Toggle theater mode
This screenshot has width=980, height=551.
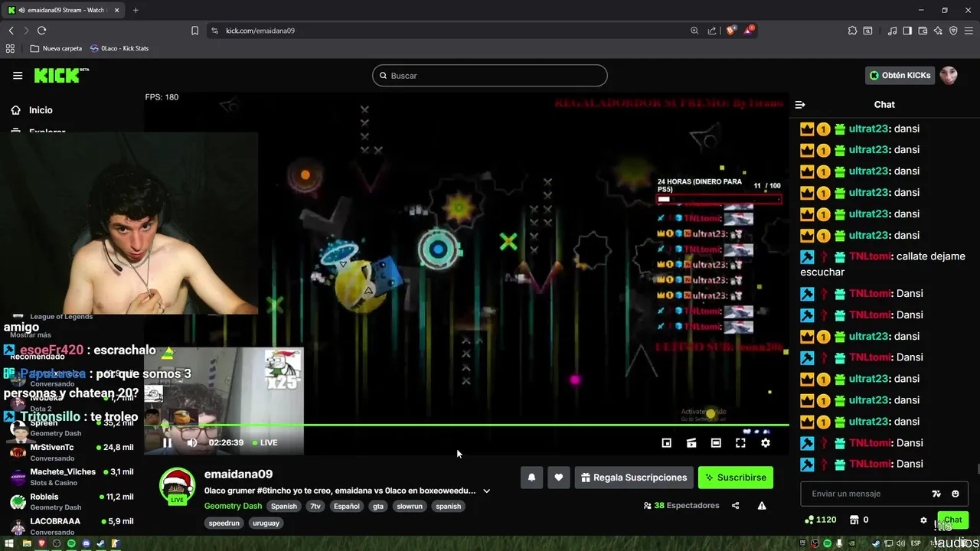pos(716,442)
